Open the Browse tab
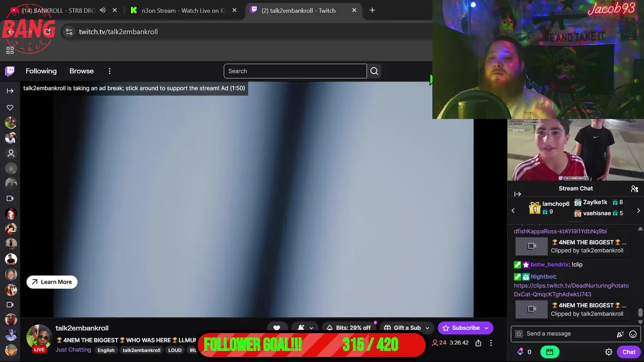This screenshot has width=644, height=362. [82, 71]
